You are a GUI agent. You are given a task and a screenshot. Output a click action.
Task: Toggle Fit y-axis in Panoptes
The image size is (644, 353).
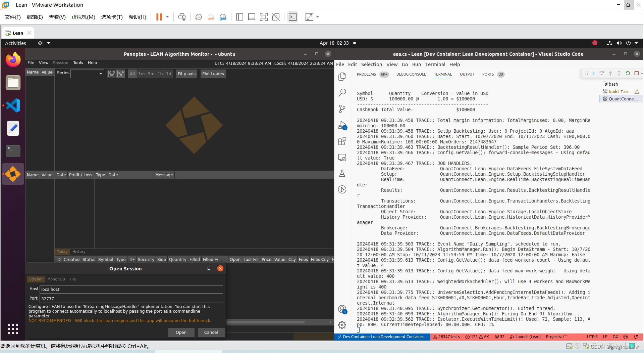(186, 74)
